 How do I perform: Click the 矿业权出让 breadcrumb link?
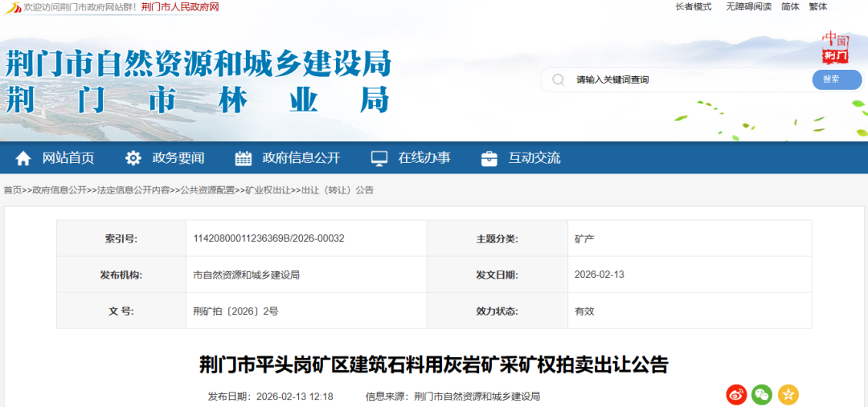268,190
